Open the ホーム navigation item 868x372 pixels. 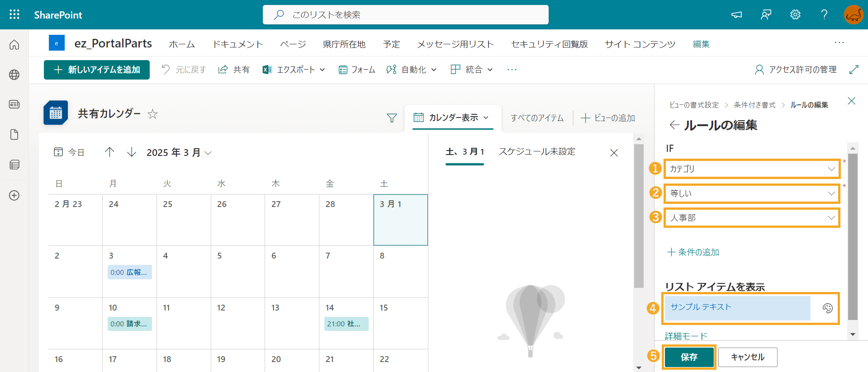[x=182, y=44]
